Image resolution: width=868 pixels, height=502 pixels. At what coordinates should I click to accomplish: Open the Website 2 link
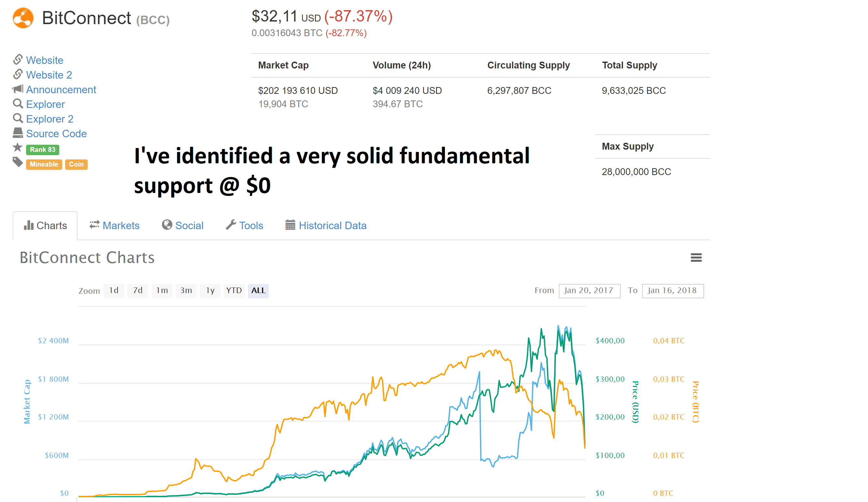point(49,75)
